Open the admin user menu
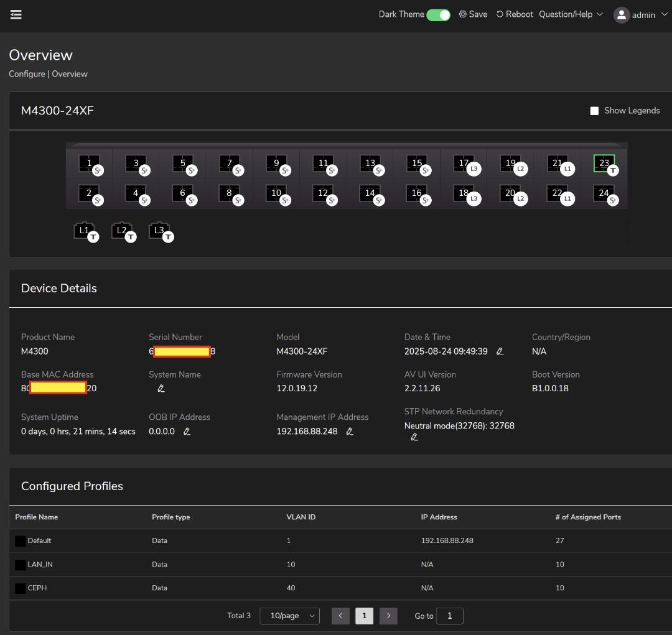This screenshot has height=635, width=672. tap(641, 15)
